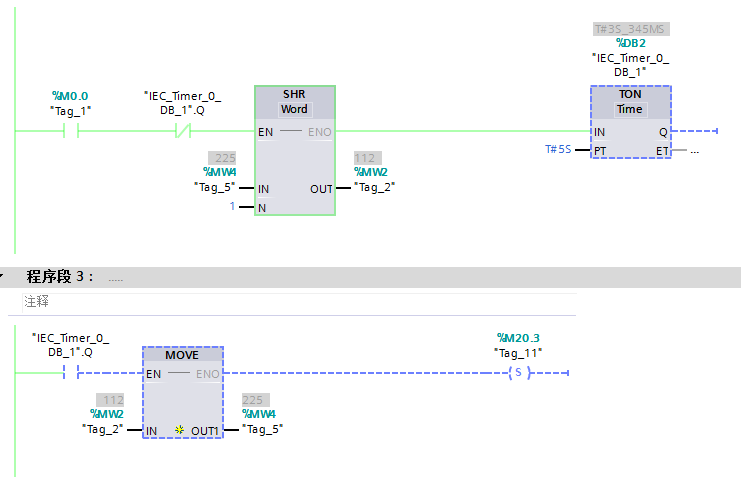Select the MOVE instruction block title
The height and width of the screenshot is (481, 741).
tap(182, 355)
